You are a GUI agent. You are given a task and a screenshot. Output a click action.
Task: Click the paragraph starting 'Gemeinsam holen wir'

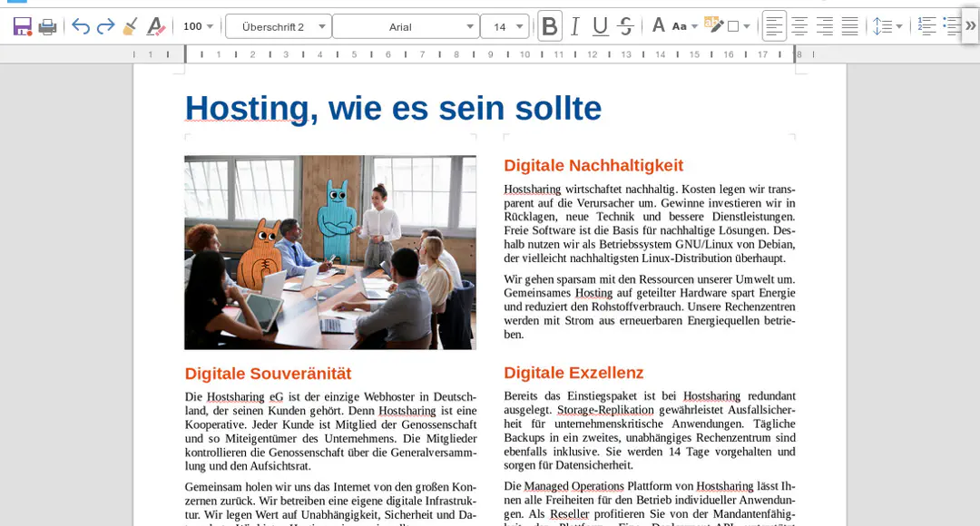330,503
